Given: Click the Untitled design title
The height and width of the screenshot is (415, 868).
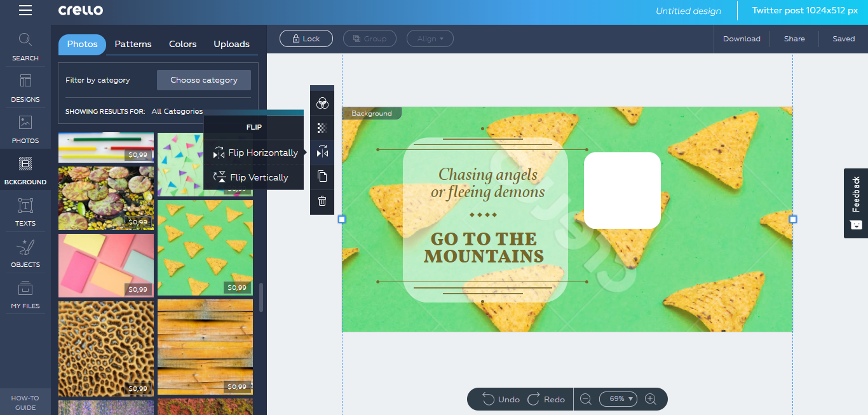Looking at the screenshot, I should pyautogui.click(x=688, y=11).
